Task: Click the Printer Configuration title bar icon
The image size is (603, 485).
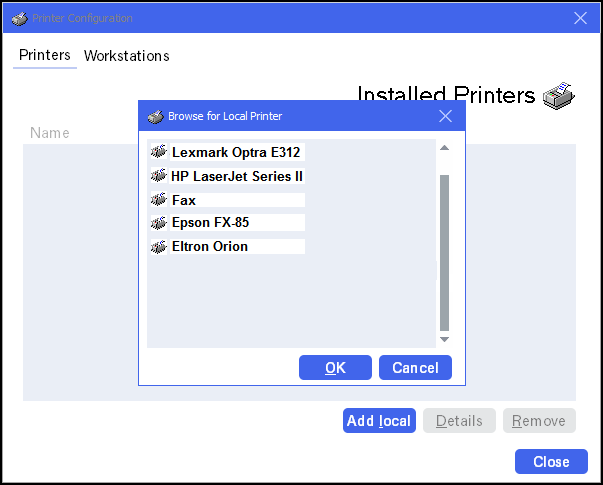Action: click(x=19, y=18)
